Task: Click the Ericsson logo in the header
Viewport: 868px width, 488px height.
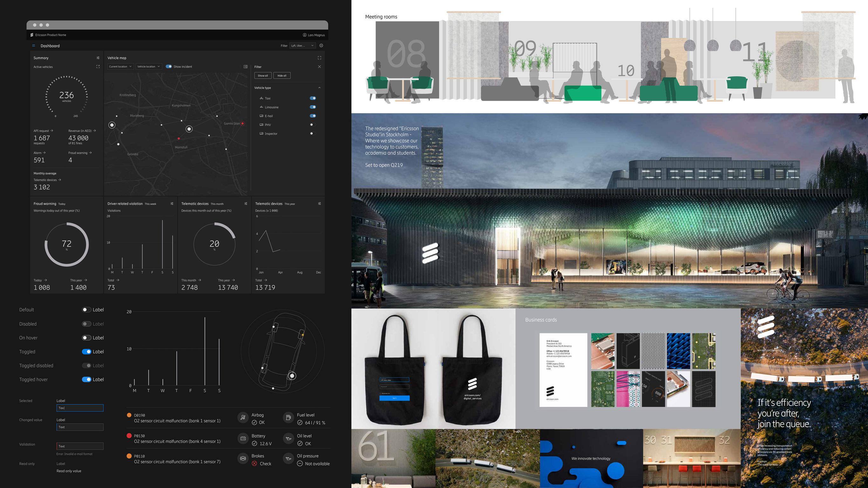Action: click(x=32, y=35)
